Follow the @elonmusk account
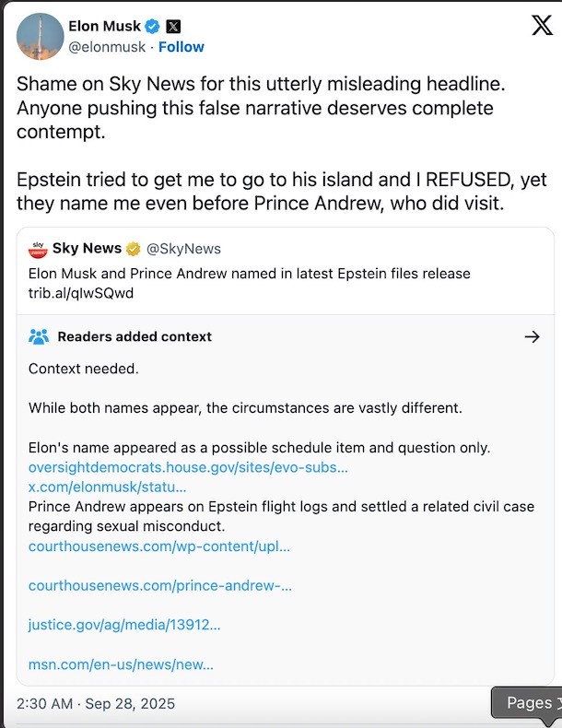This screenshot has width=562, height=728. click(181, 47)
